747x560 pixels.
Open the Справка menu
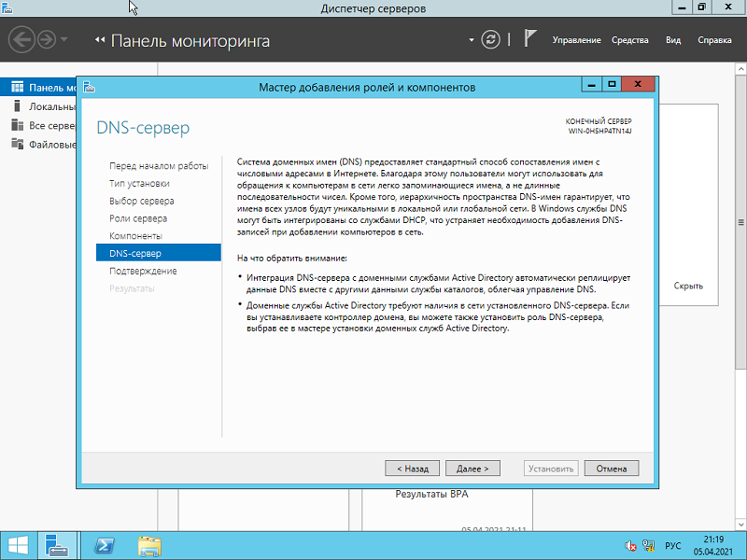(714, 40)
